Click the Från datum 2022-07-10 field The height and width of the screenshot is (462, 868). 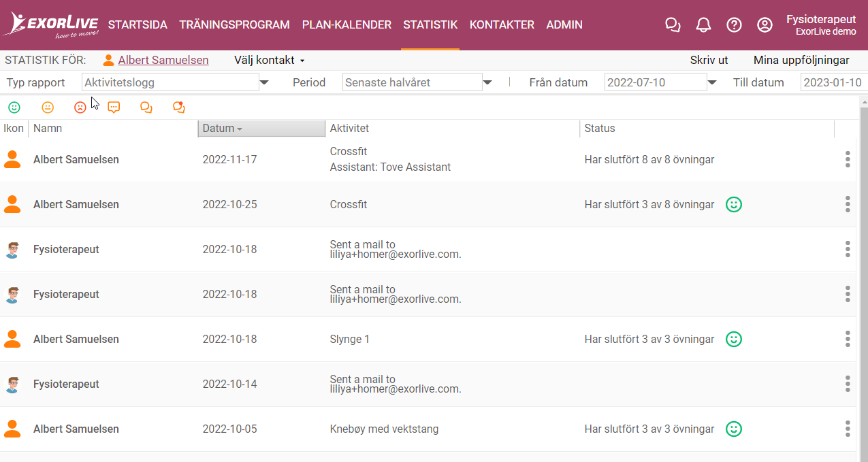[x=656, y=82]
